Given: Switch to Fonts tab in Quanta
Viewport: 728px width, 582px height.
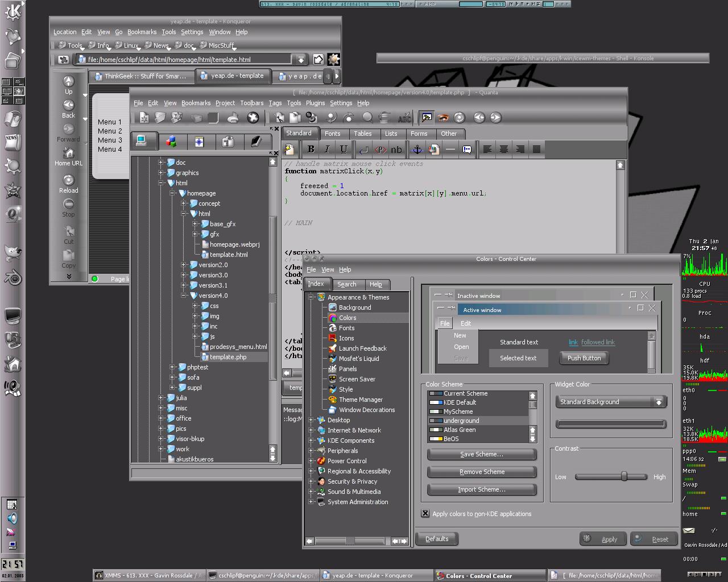Looking at the screenshot, I should [x=333, y=134].
